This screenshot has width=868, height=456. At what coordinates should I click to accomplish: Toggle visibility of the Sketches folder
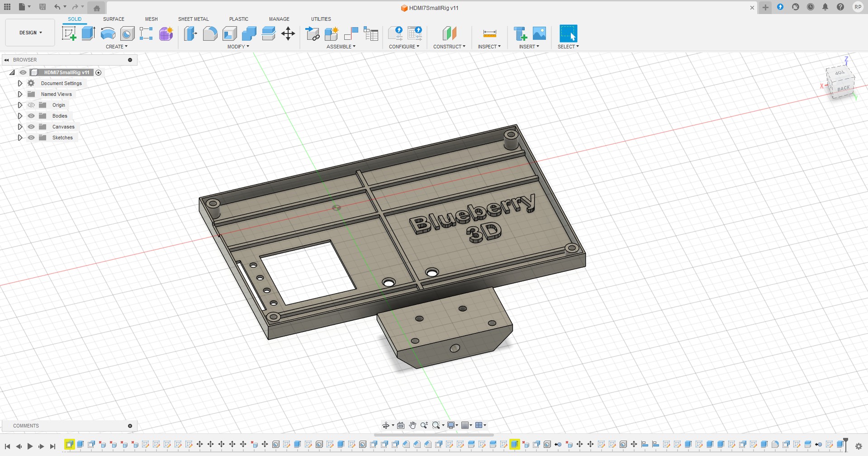pyautogui.click(x=31, y=138)
